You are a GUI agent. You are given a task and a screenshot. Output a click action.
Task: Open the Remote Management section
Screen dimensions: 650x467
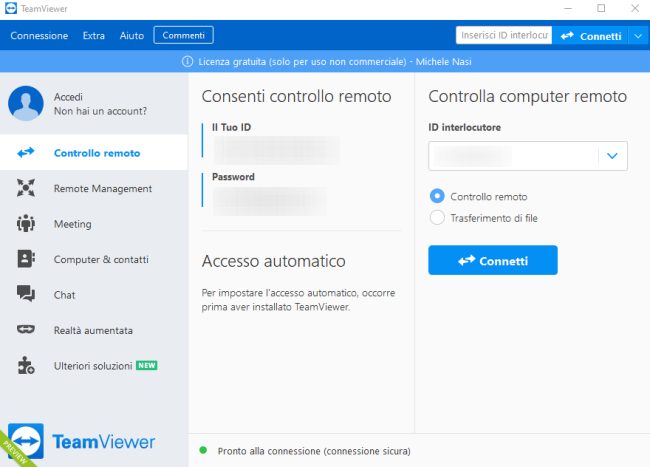coord(94,189)
